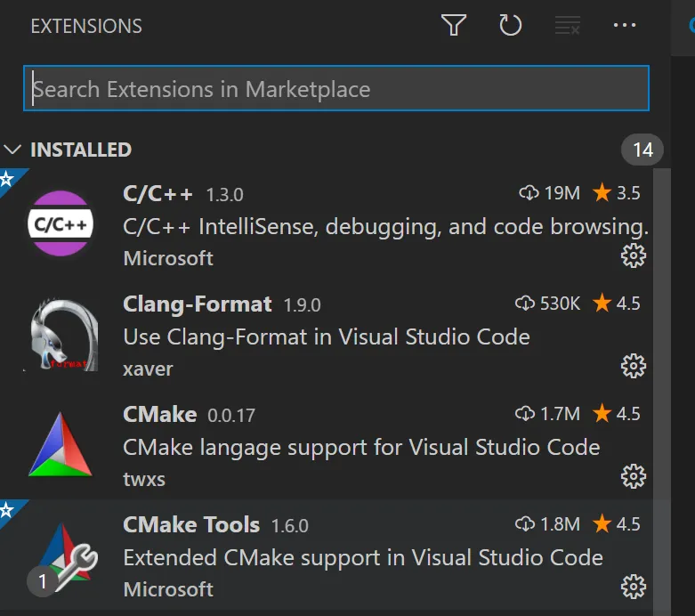Click the Clang-Format dragon logo
This screenshot has height=616, width=695.
(x=64, y=334)
